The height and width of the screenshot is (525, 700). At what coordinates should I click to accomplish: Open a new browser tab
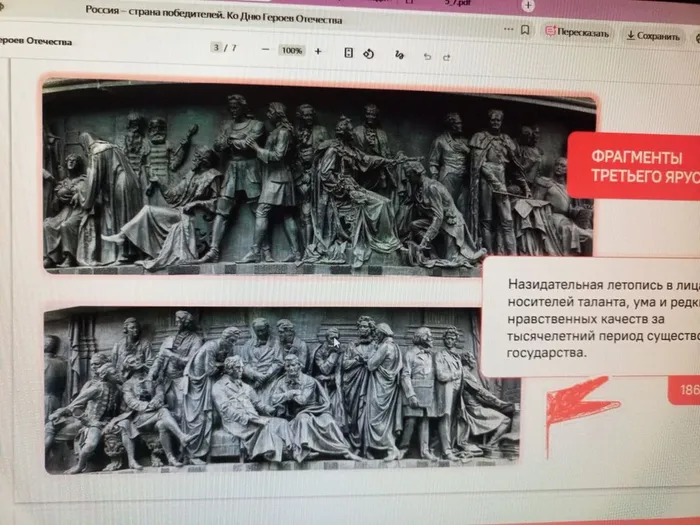(529, 5)
